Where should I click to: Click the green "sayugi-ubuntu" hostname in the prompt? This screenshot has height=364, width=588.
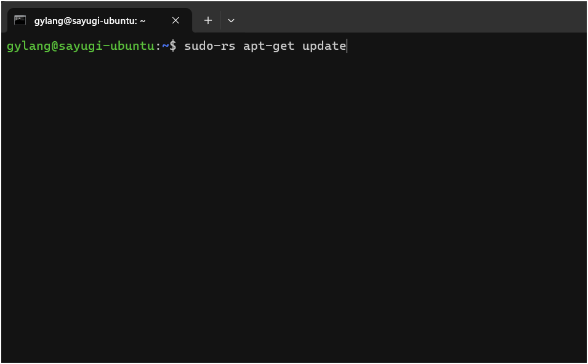coord(105,46)
